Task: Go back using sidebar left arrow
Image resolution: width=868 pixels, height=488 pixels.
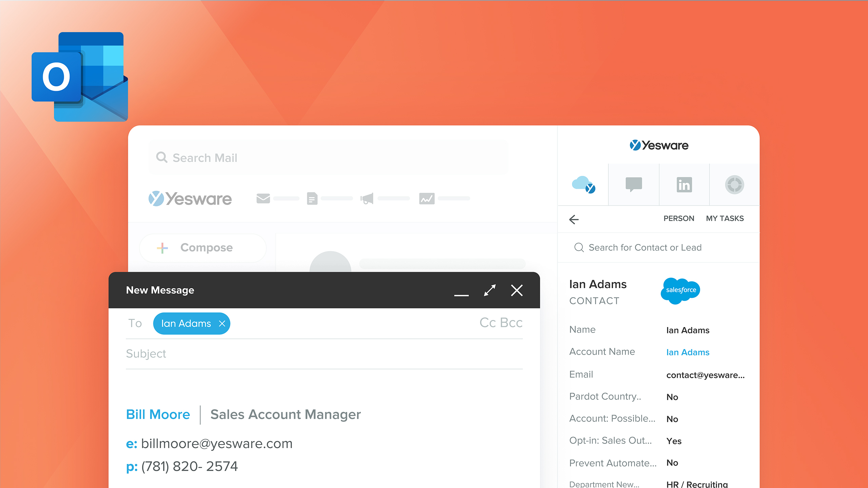Action: [574, 219]
